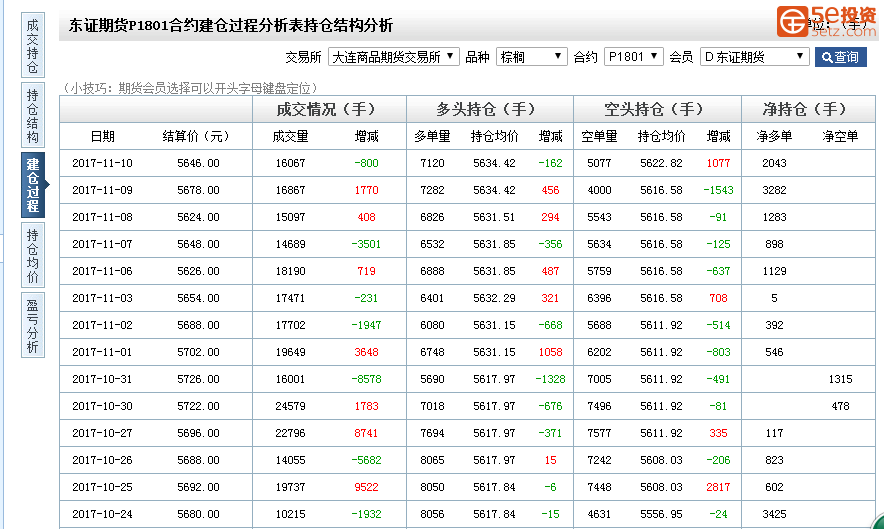Click short change value -1543

point(718,190)
